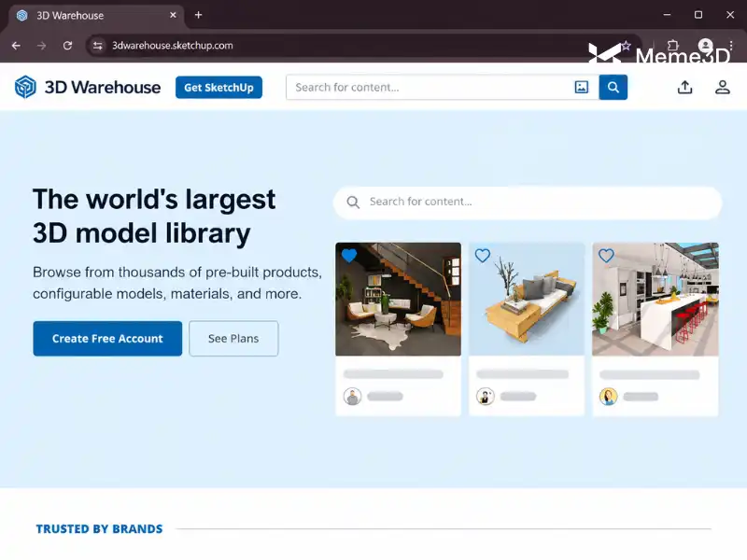The height and width of the screenshot is (560, 747).
Task: Click the address bar URL 3dwarehouse.sketchup.com
Action: [173, 46]
